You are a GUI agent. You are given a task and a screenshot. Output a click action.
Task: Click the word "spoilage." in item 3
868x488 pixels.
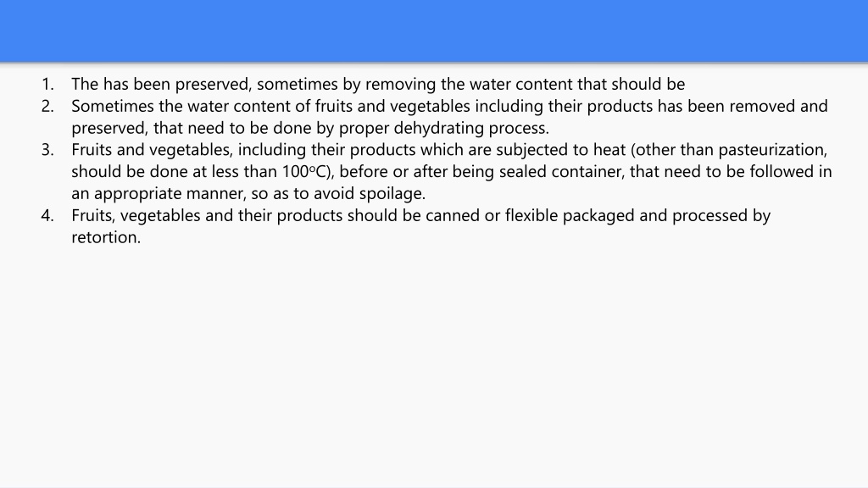[392, 194]
